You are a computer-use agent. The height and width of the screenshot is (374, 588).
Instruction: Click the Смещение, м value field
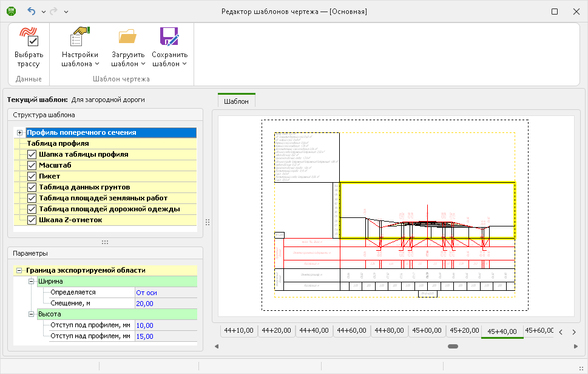pyautogui.click(x=166, y=304)
